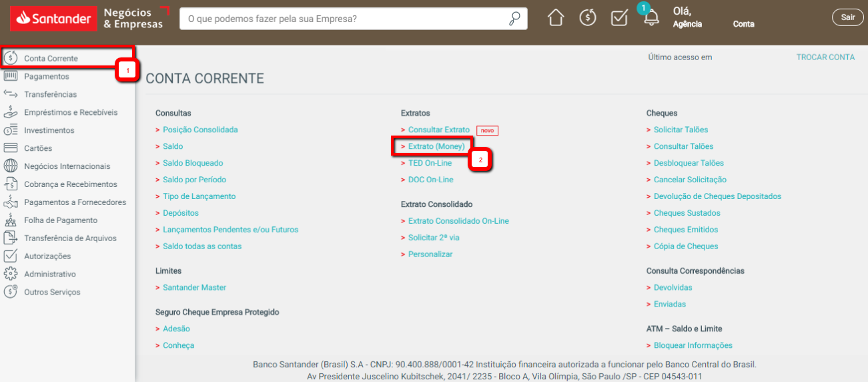Open Depósitos link

click(x=181, y=213)
